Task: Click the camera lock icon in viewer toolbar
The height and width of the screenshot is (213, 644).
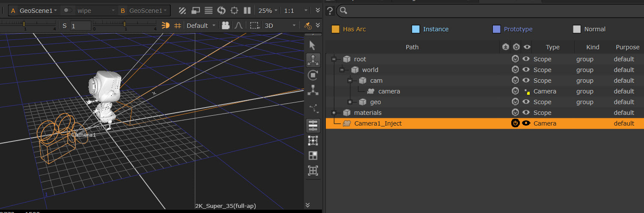Action: (226, 26)
